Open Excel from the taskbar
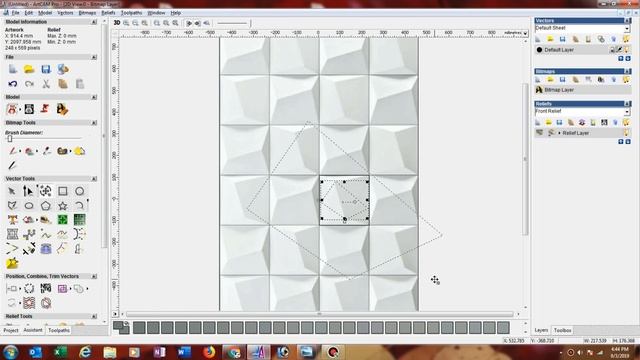 pyautogui.click(x=60, y=351)
